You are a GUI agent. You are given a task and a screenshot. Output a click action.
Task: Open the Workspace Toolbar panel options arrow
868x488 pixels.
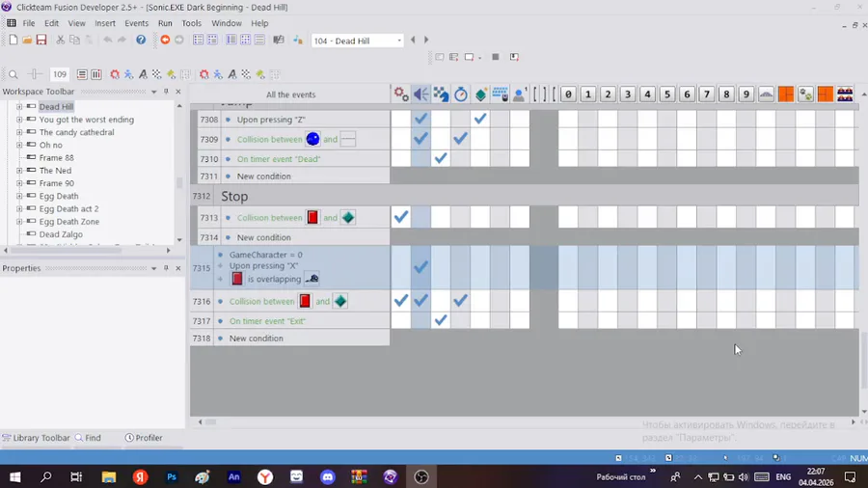pos(154,92)
